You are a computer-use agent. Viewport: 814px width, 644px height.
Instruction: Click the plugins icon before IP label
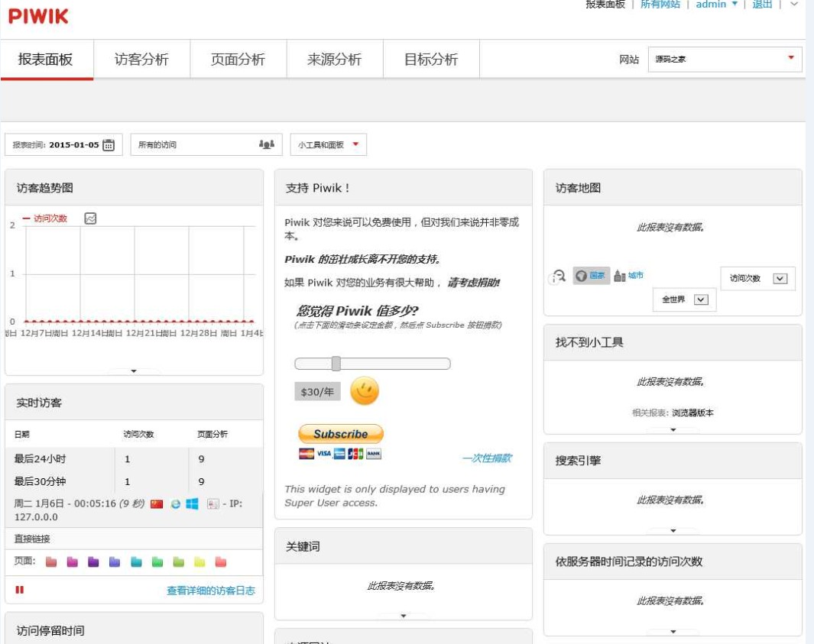(212, 504)
